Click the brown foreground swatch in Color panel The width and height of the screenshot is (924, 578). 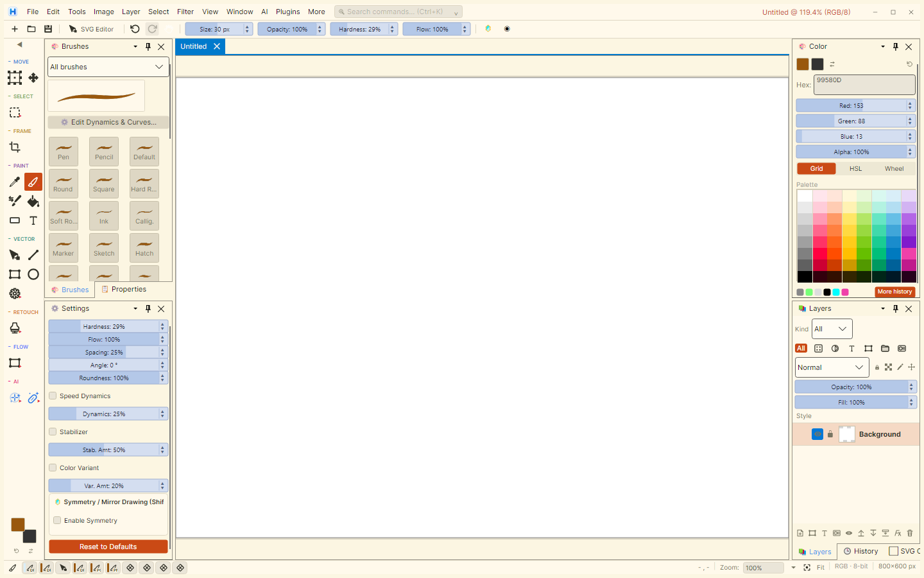click(x=803, y=64)
